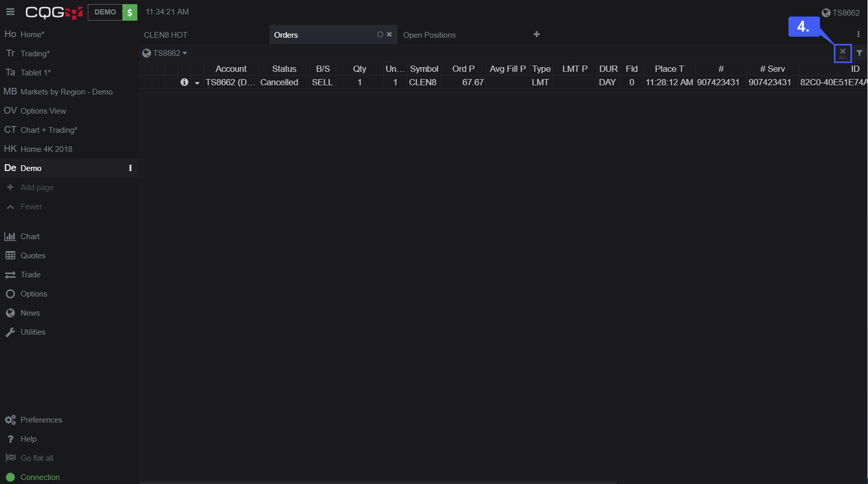Click the DEMO mode button
This screenshot has width=868, height=484.
tap(105, 12)
